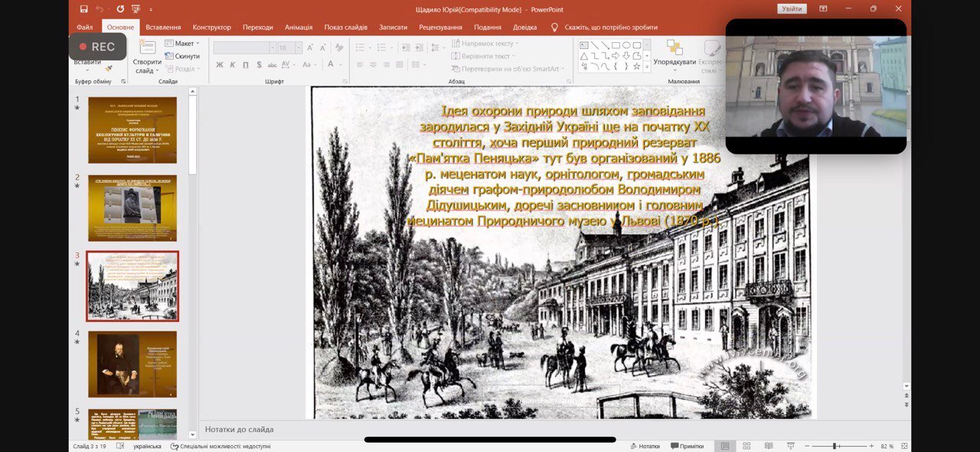Click the lightbulb 'Скажіть, що потрібно зробити'
Screen dimensions: 980x452
pyautogui.click(x=554, y=27)
